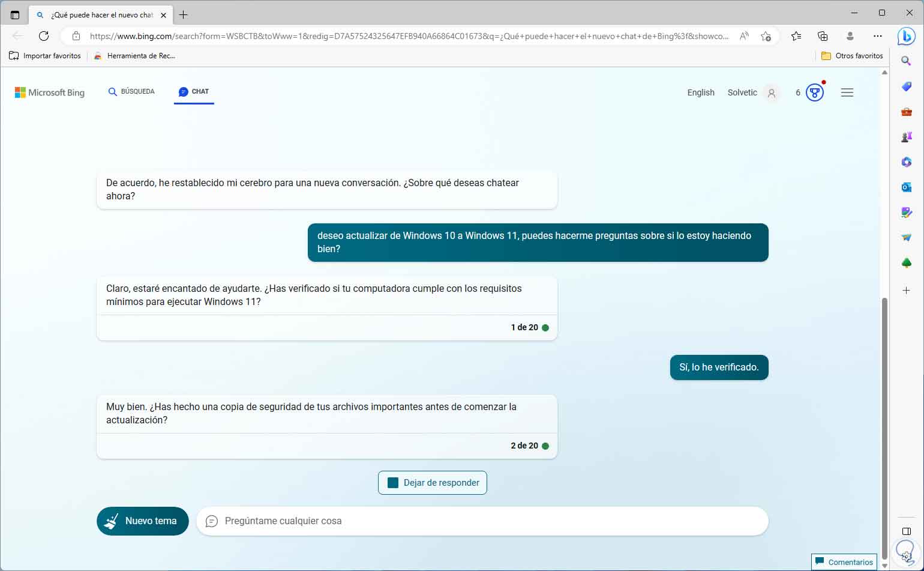This screenshot has height=571, width=924.
Task: Click the chat bubble icon in input box
Action: click(211, 521)
